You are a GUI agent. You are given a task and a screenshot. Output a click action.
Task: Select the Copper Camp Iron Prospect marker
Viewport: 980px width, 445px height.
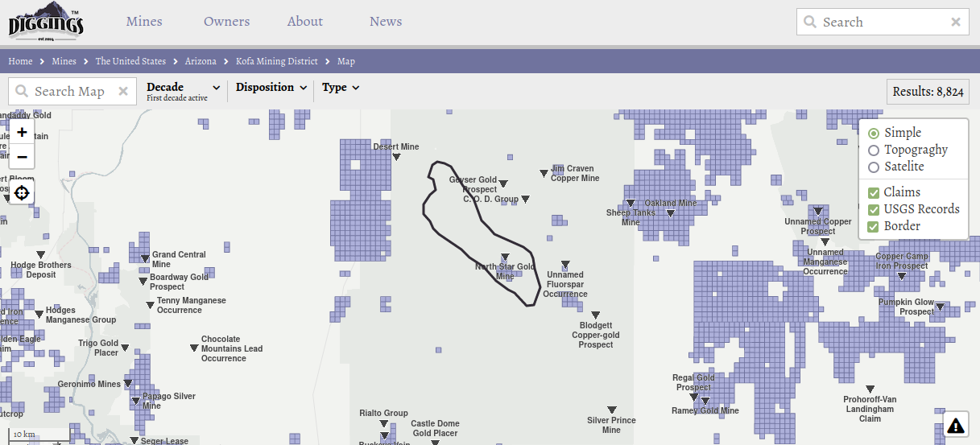(902, 276)
